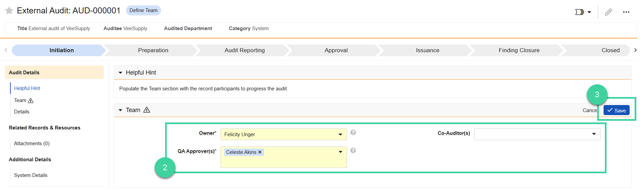Image resolution: width=644 pixels, height=189 pixels.
Task: Favorite this audit with the star icon
Action: (x=9, y=11)
